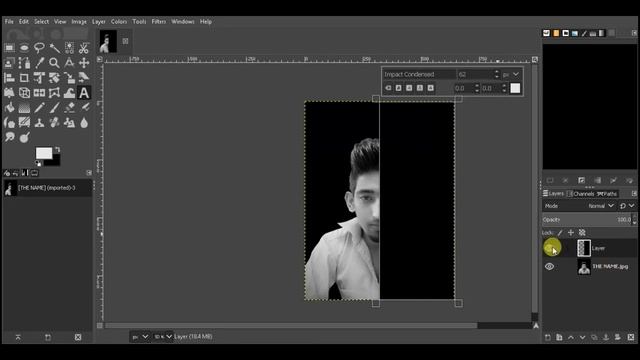Choose the Measure compass tool
Viewport: 640px width, 360px height.
(x=69, y=63)
